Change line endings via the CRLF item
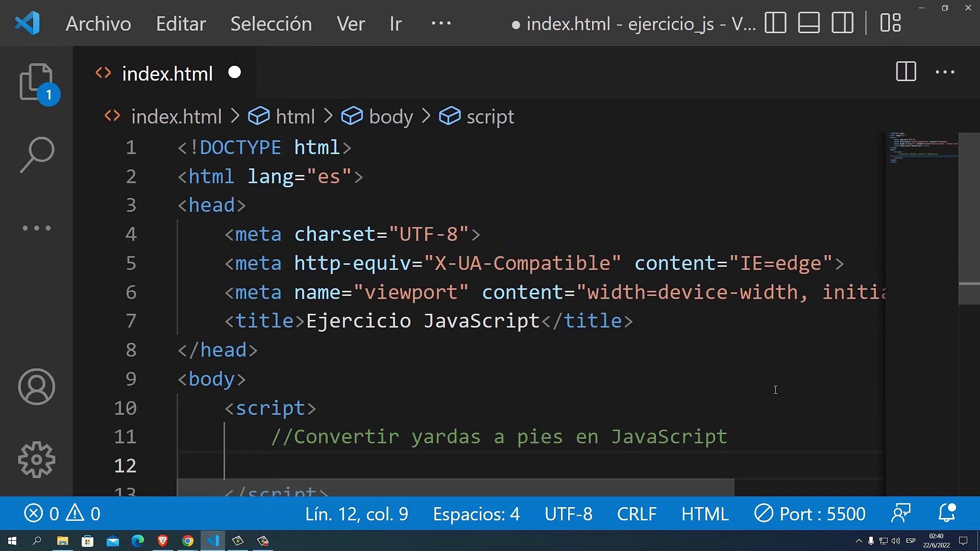 [636, 513]
